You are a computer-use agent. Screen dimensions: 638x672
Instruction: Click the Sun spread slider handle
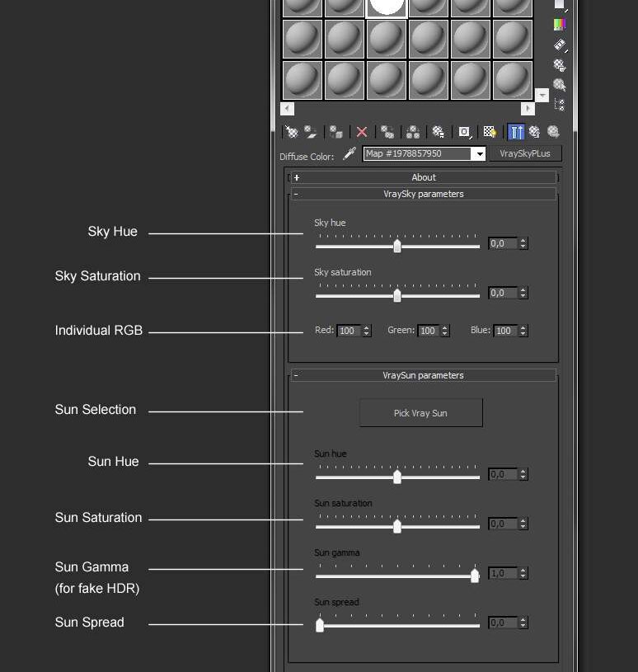[x=320, y=625]
